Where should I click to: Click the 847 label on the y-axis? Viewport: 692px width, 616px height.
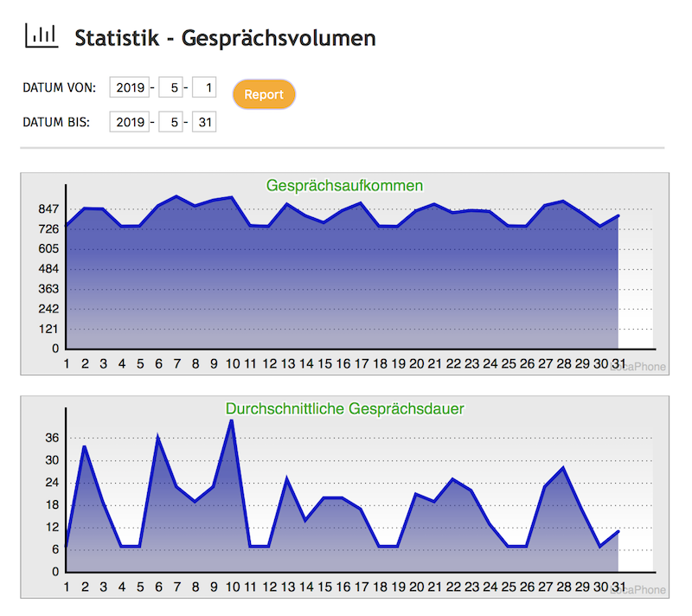(48, 209)
